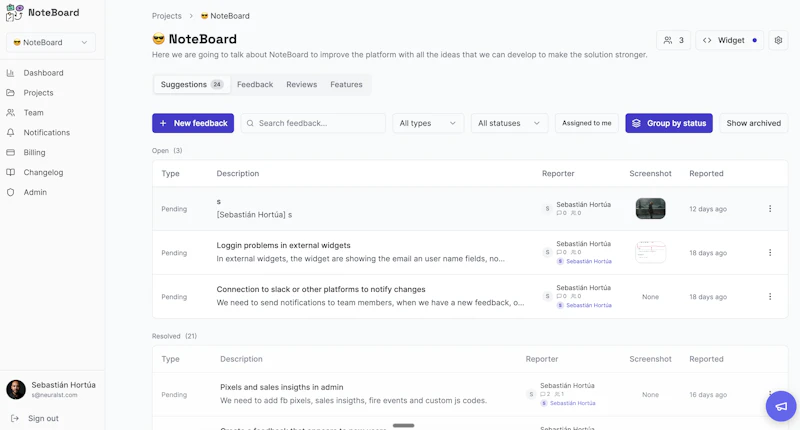Click NoteBoard breadcrumb link

225,16
